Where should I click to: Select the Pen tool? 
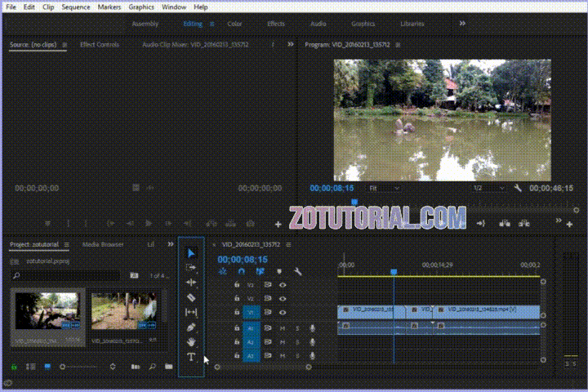click(191, 327)
